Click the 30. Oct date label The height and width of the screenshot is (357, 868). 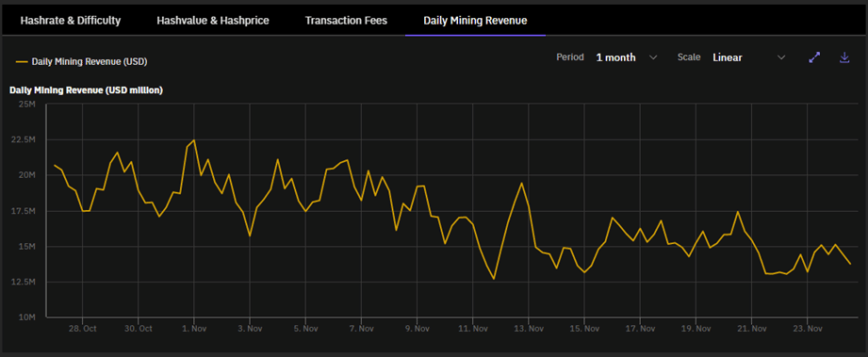click(x=138, y=329)
